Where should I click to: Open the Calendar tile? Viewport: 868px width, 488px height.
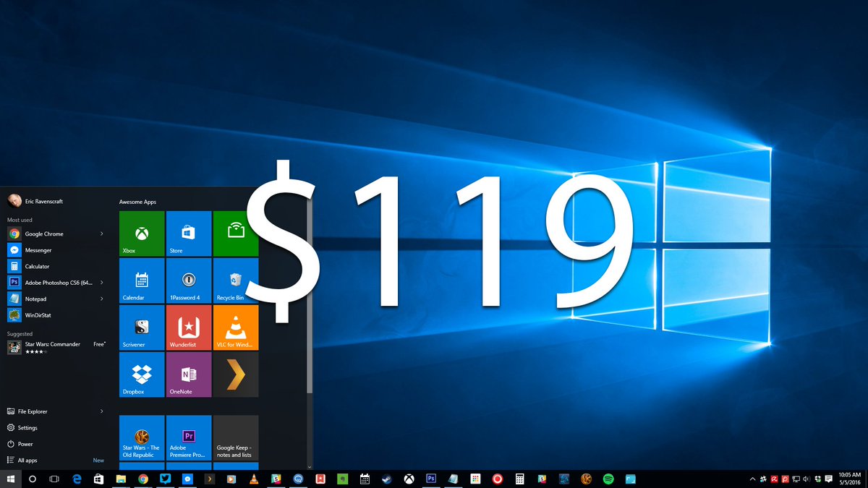[x=141, y=281]
